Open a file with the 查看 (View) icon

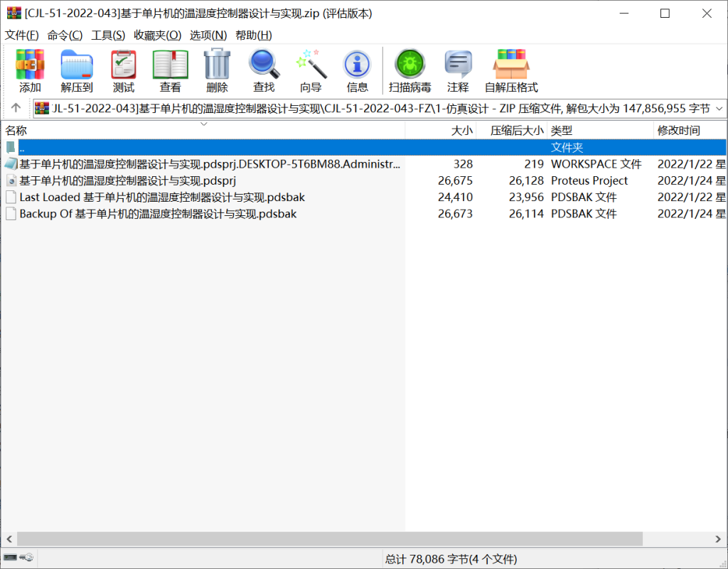(x=169, y=69)
